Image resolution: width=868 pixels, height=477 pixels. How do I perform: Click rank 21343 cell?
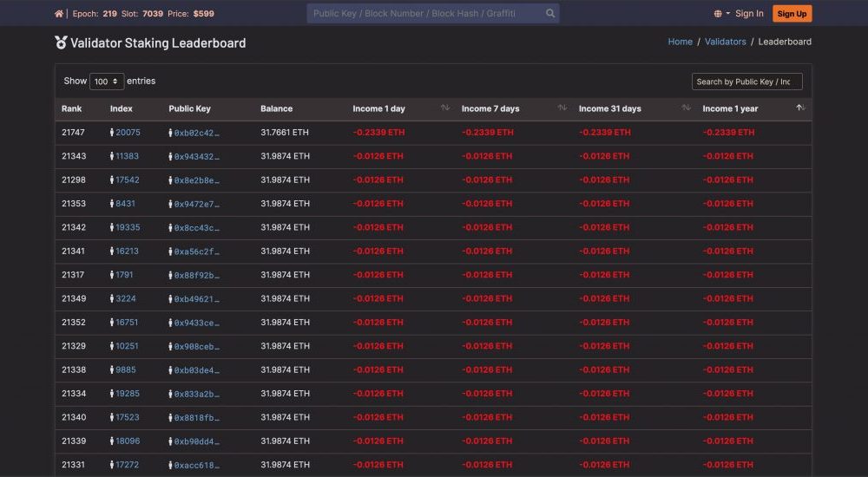[x=74, y=156]
